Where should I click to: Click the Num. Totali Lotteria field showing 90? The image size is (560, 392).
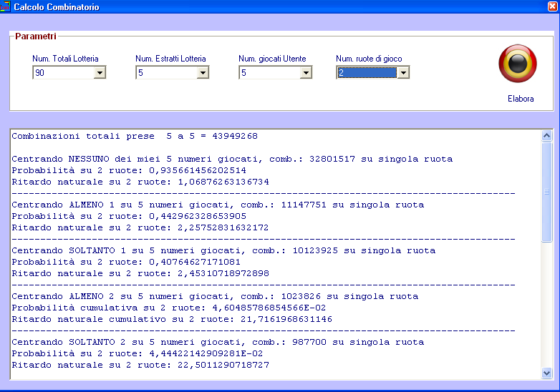[63, 72]
